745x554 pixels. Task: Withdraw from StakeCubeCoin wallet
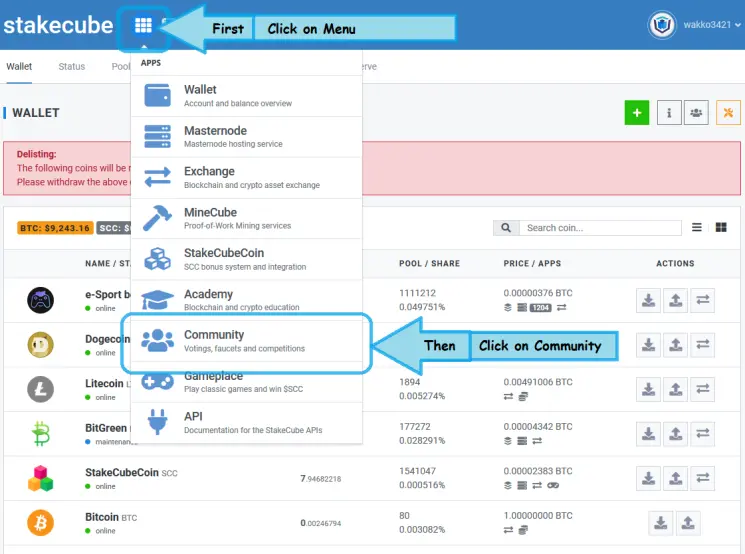point(676,478)
